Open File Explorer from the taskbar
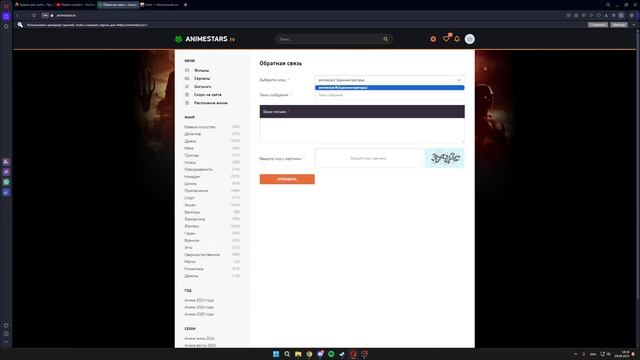 point(298,354)
